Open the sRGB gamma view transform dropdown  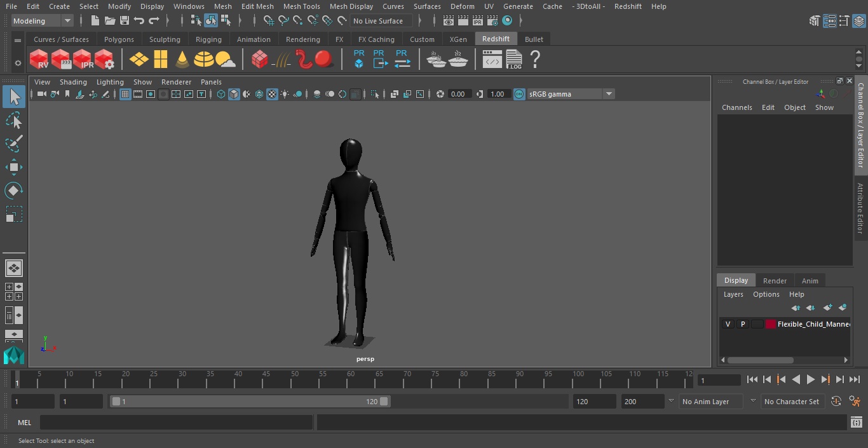coord(570,94)
